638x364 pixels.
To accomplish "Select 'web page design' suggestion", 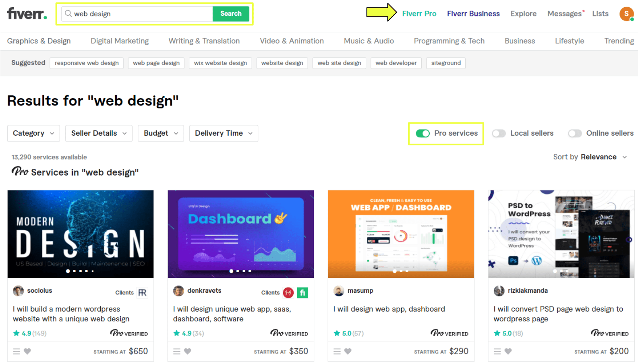I will tap(156, 63).
